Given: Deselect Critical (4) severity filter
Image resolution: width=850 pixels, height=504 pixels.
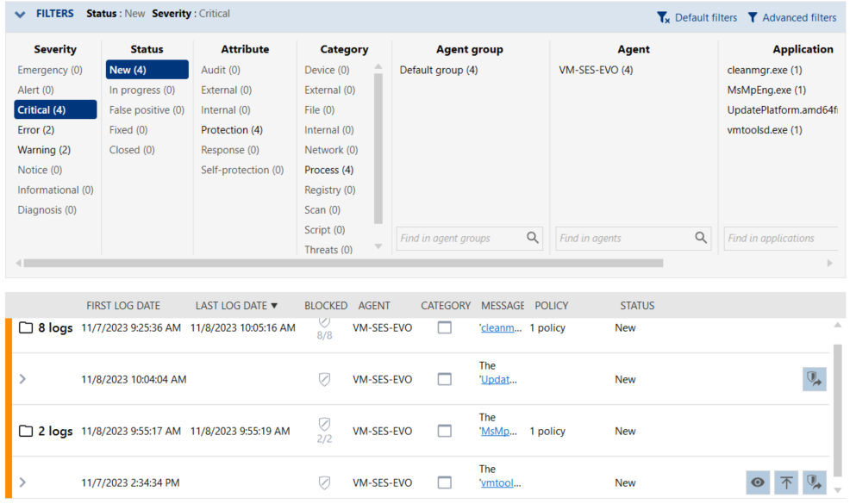Looking at the screenshot, I should pos(55,109).
